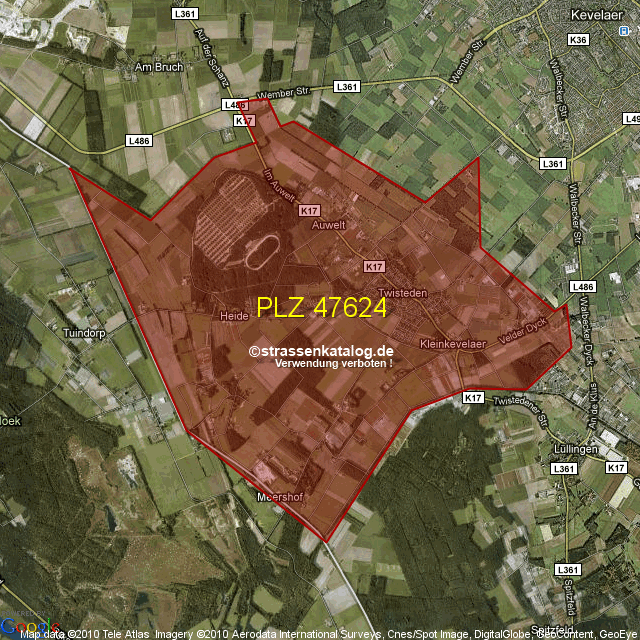Select the K17 shield near Twistedener Str.
This screenshot has width=640, height=640.
click(x=473, y=398)
